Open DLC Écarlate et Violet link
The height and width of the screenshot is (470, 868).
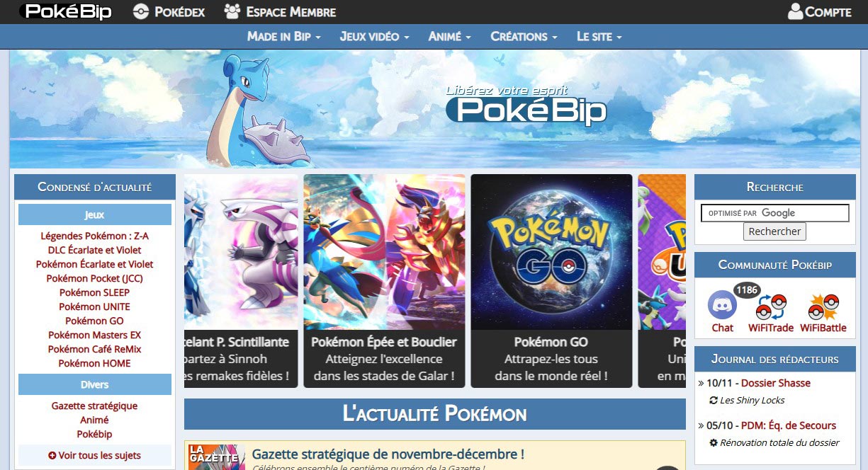(x=94, y=250)
